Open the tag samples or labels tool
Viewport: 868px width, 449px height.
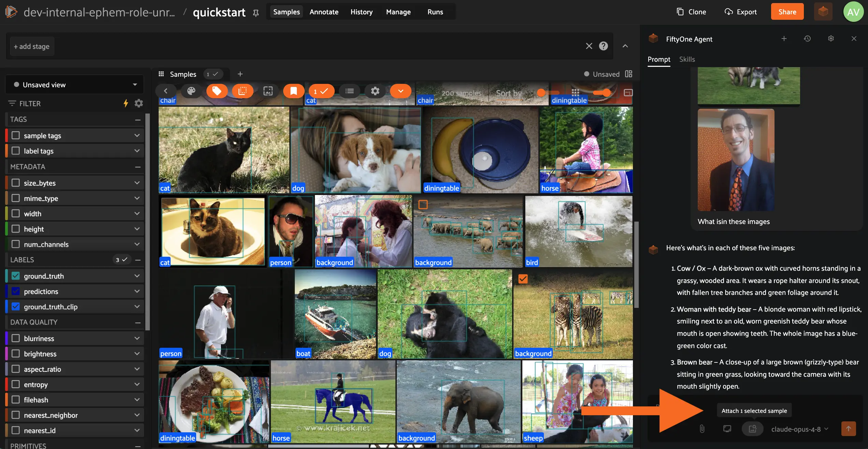coord(217,91)
